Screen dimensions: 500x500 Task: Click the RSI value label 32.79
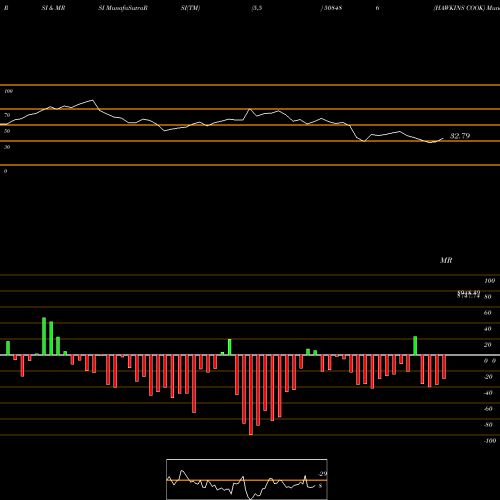click(460, 136)
